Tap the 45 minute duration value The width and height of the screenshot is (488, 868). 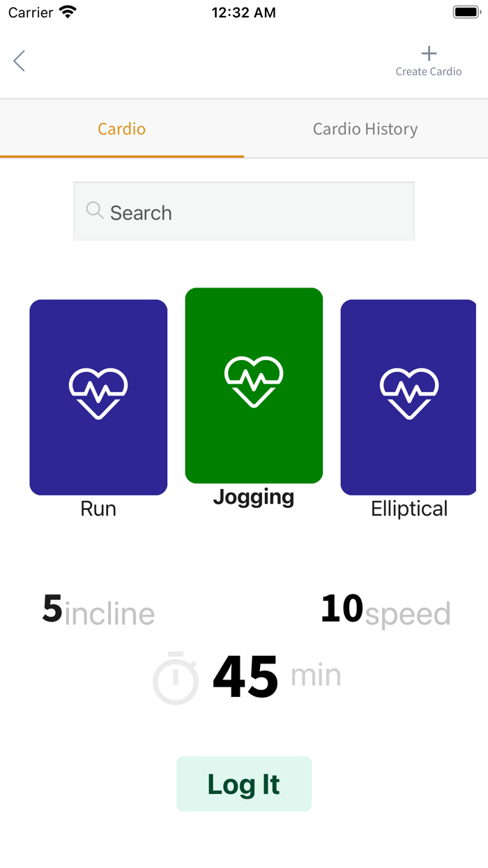(x=245, y=674)
